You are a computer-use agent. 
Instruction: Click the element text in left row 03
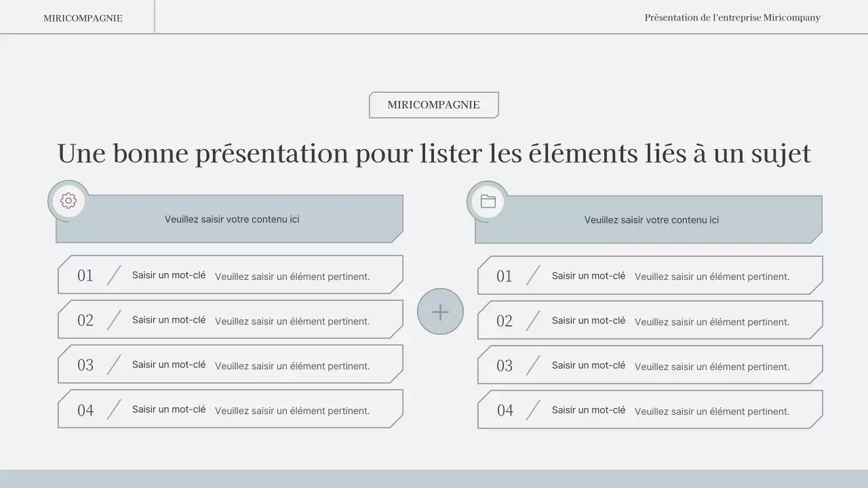pyautogui.click(x=292, y=366)
